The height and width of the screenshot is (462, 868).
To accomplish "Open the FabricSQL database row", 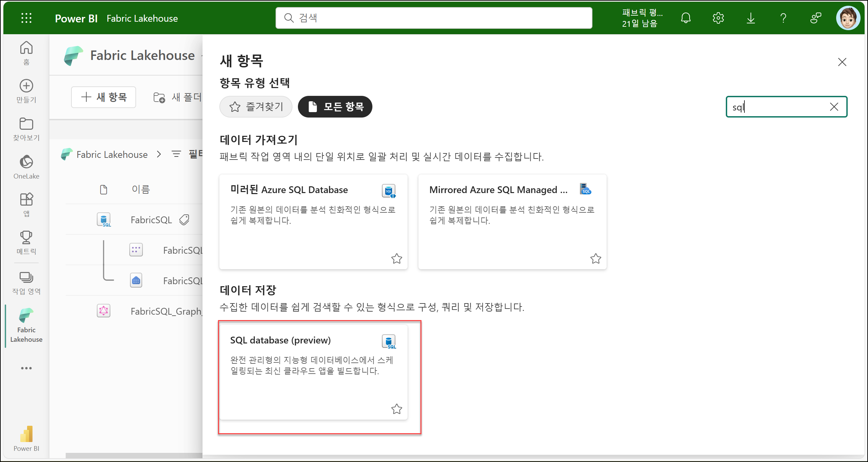I will (x=151, y=220).
